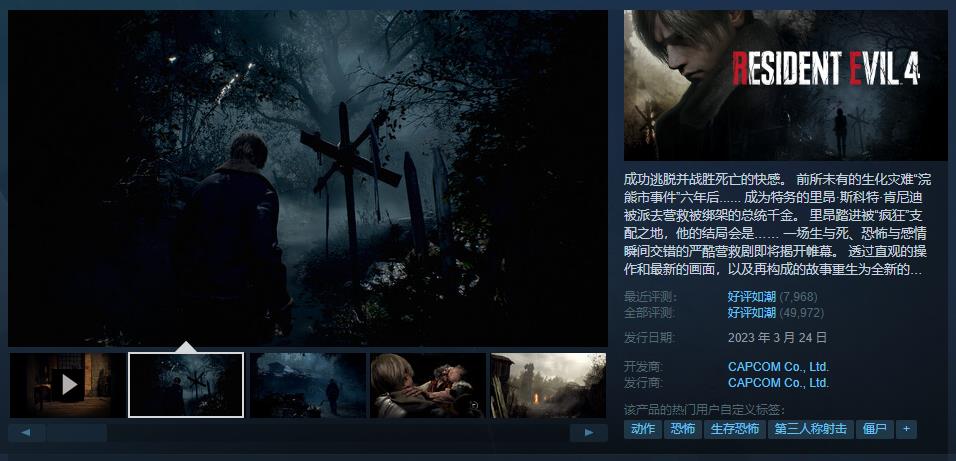The width and height of the screenshot is (956, 461).
Task: Click the 该产品的热门用户自定义标签 heading
Action: 704,409
